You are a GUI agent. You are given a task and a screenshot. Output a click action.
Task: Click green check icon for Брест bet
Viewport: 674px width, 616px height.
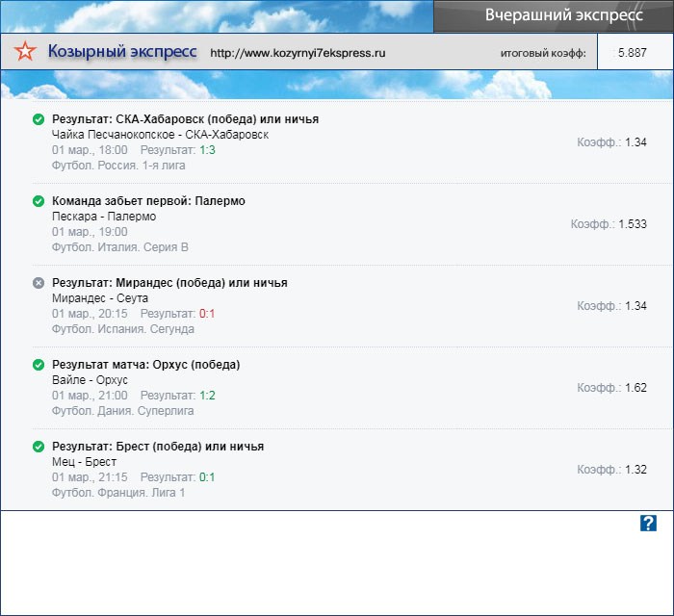[39, 447]
